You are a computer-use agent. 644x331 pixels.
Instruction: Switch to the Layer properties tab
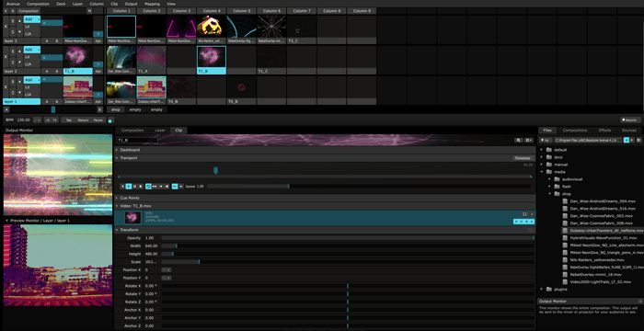(x=160, y=131)
